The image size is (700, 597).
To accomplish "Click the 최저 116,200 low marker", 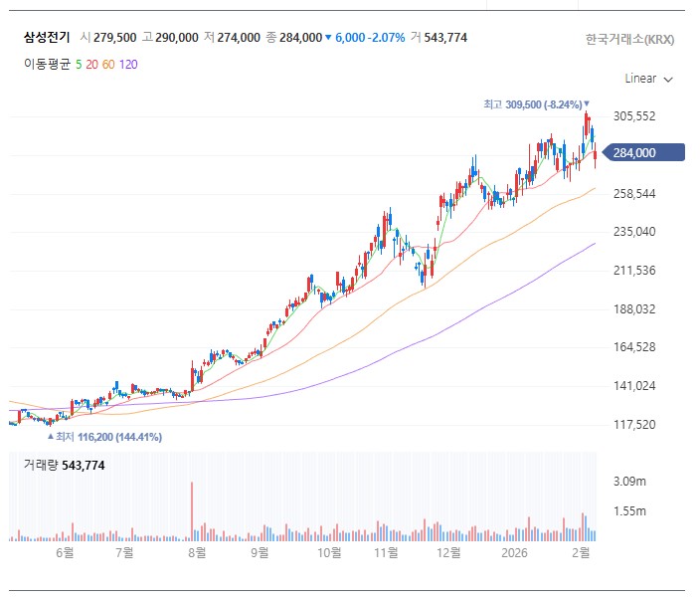I will (105, 437).
